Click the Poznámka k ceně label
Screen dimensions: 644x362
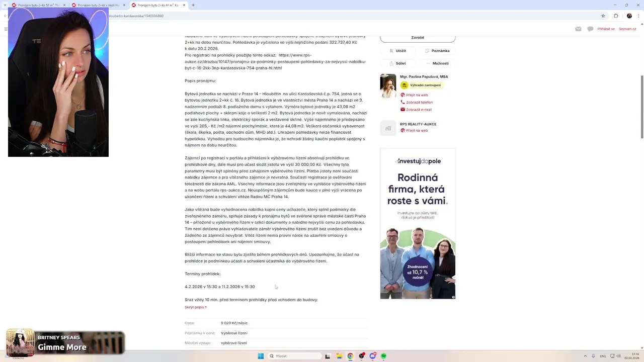click(x=200, y=333)
